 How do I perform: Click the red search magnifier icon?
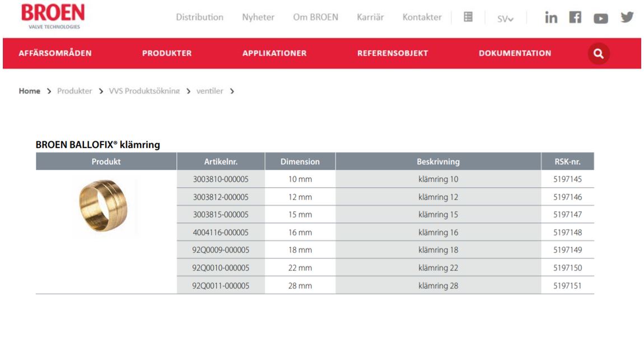click(x=598, y=54)
